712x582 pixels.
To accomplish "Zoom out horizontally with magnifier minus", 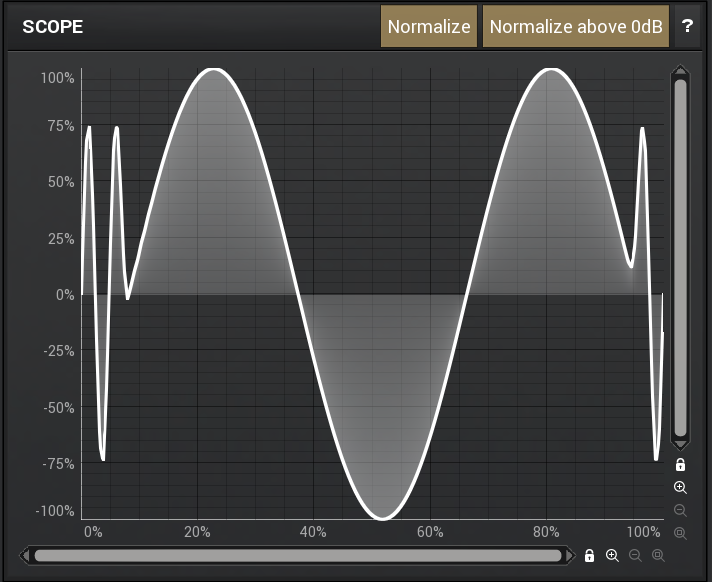I will tap(635, 556).
